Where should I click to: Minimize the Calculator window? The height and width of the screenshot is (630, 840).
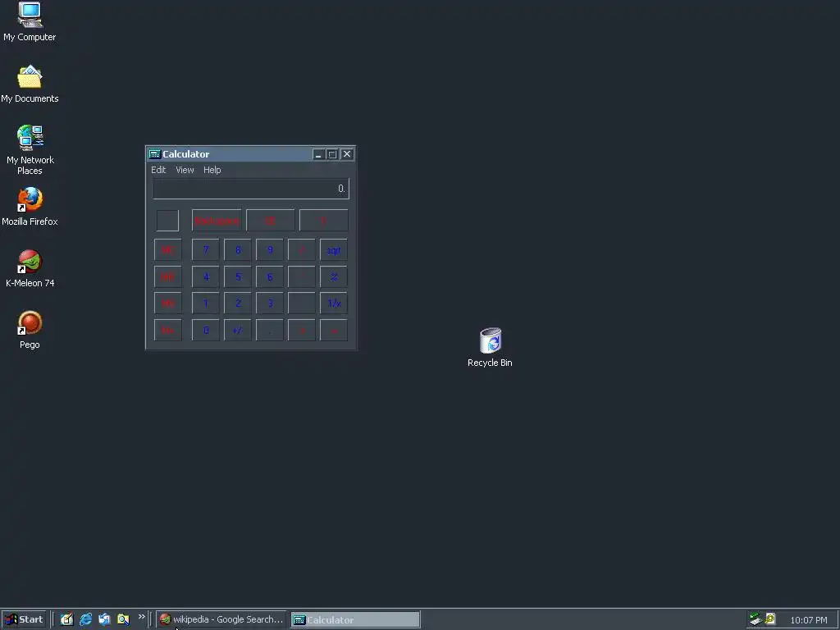point(318,154)
